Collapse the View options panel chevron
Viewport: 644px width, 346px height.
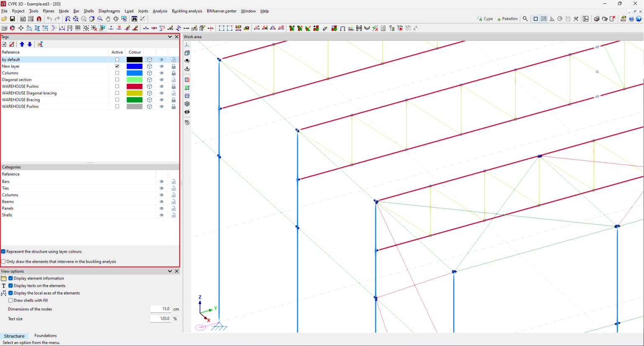click(x=170, y=271)
